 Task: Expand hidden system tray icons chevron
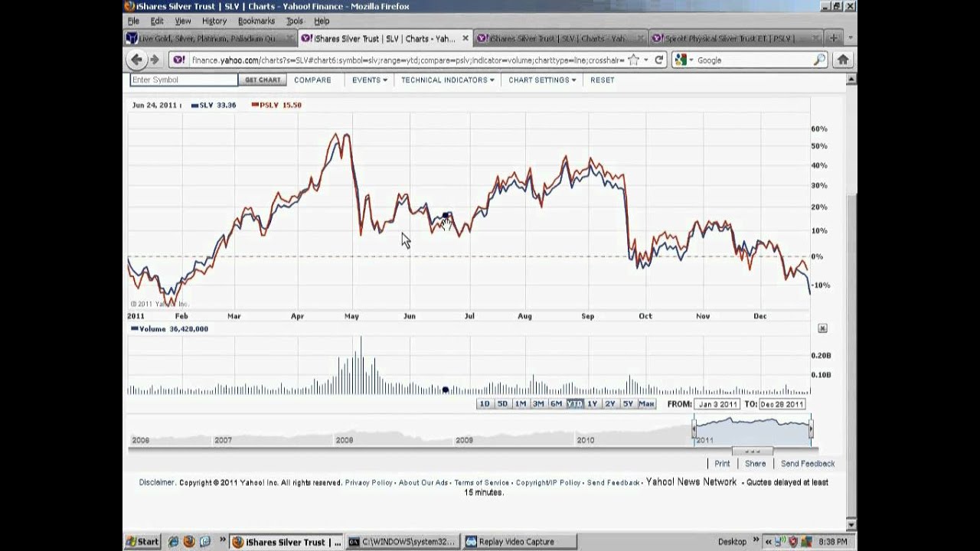pos(769,542)
